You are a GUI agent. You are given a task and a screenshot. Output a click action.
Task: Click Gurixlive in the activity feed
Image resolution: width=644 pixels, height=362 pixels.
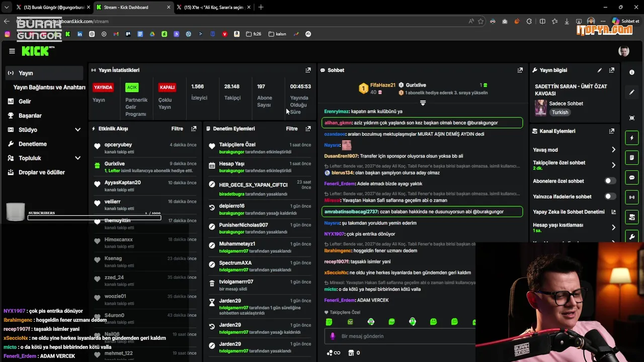[115, 164]
